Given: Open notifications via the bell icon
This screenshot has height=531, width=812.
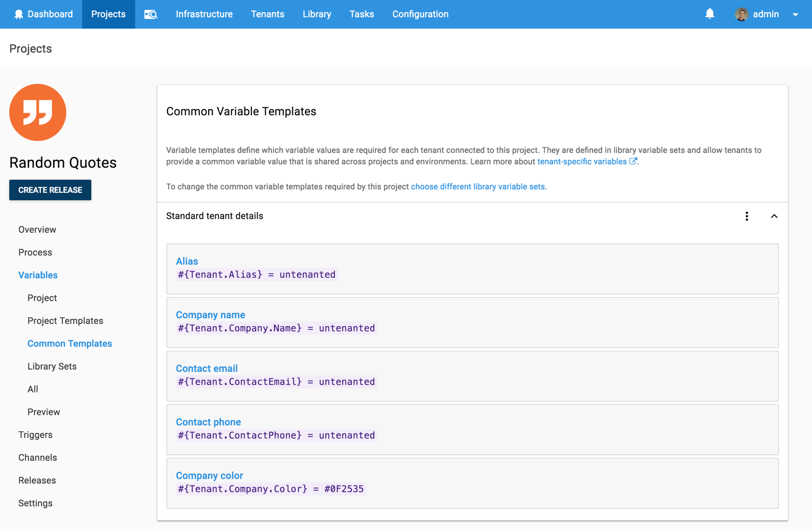Looking at the screenshot, I should pyautogui.click(x=709, y=14).
